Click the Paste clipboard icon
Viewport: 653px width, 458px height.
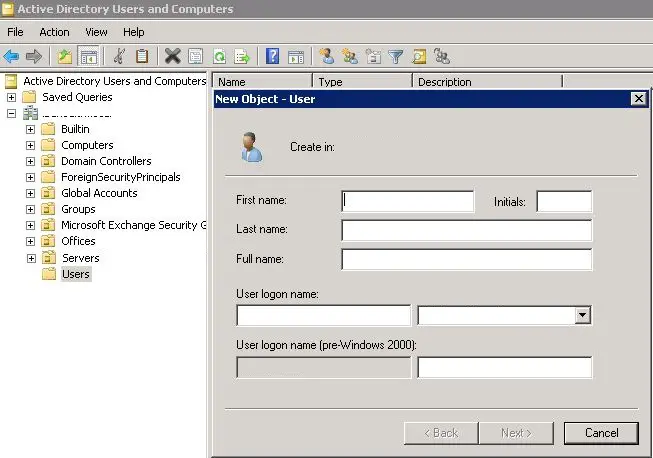142,56
